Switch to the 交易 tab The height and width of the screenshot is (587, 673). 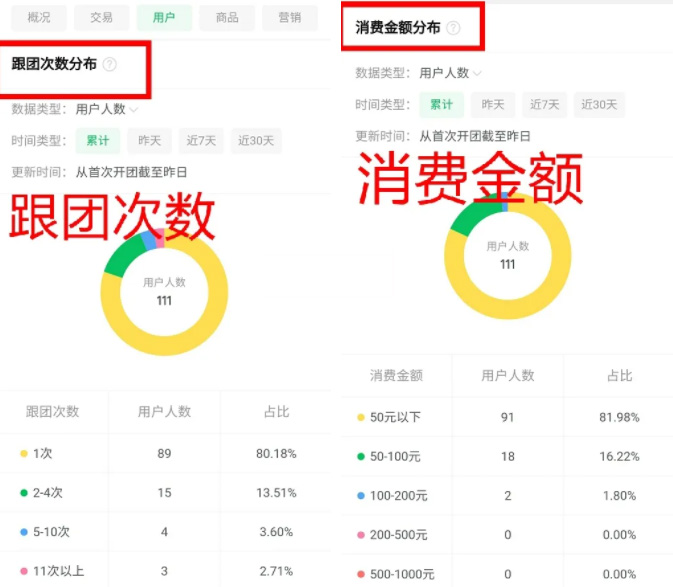click(x=101, y=18)
